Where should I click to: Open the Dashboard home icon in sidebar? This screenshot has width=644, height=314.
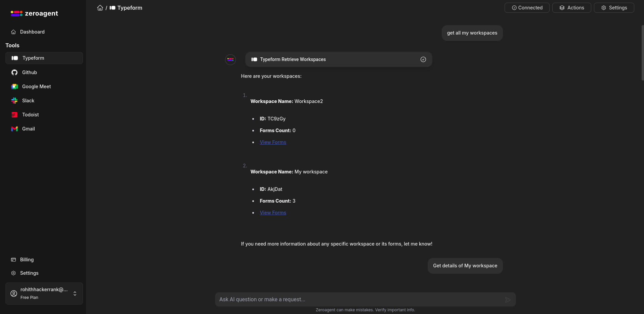[x=13, y=32]
